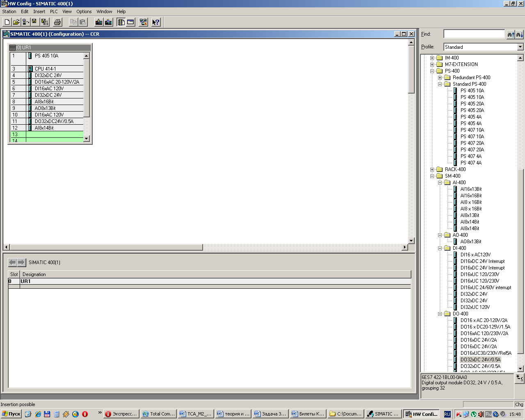The width and height of the screenshot is (525, 420).
Task: Click the rack UR1 list scroll-down arrow
Action: tap(87, 139)
